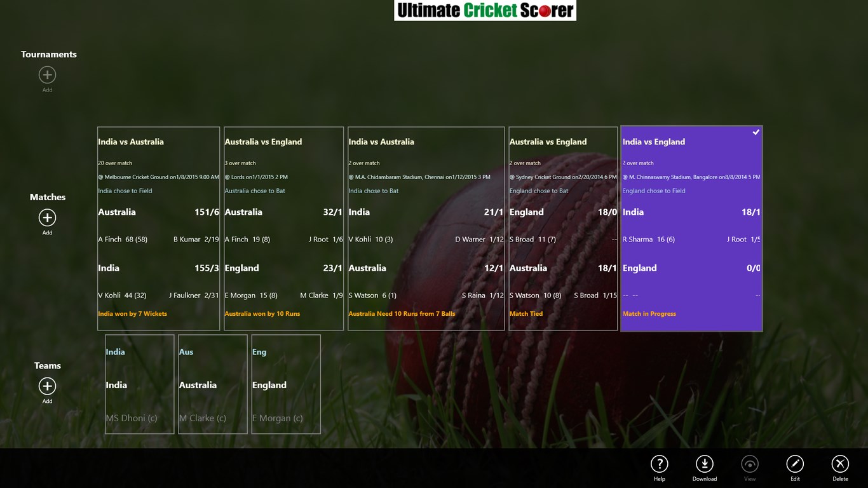
Task: Open the 20 over India vs Australia match
Action: click(158, 229)
